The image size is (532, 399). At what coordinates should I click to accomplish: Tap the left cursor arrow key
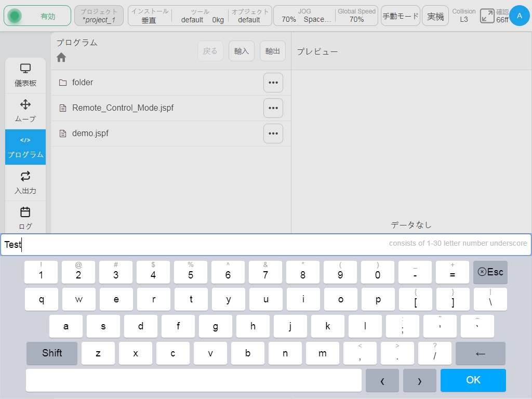click(382, 380)
